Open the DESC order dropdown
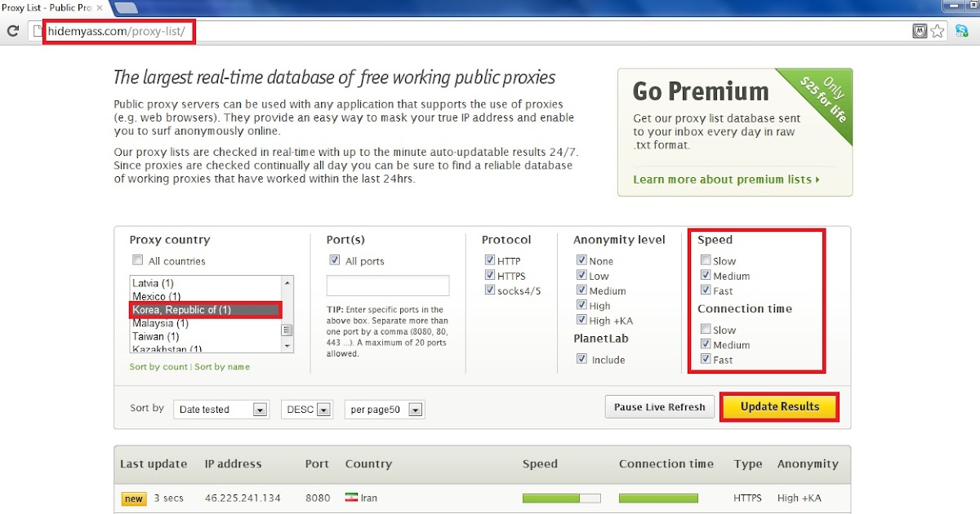 pos(307,410)
